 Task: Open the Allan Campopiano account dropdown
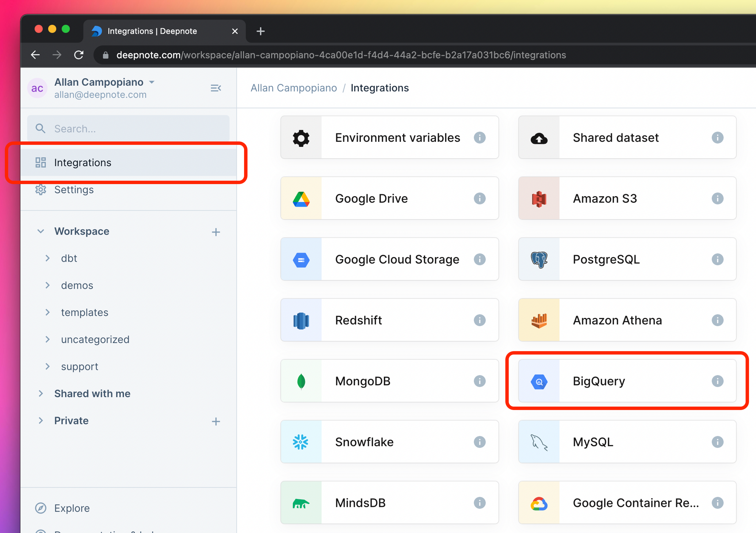[x=152, y=82]
